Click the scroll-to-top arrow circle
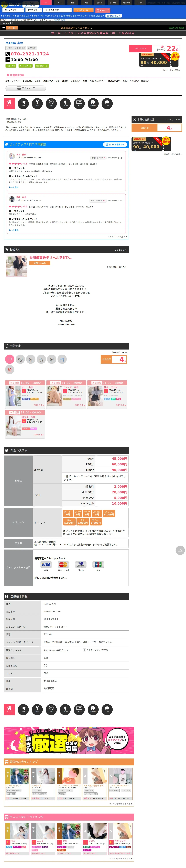 point(180,550)
